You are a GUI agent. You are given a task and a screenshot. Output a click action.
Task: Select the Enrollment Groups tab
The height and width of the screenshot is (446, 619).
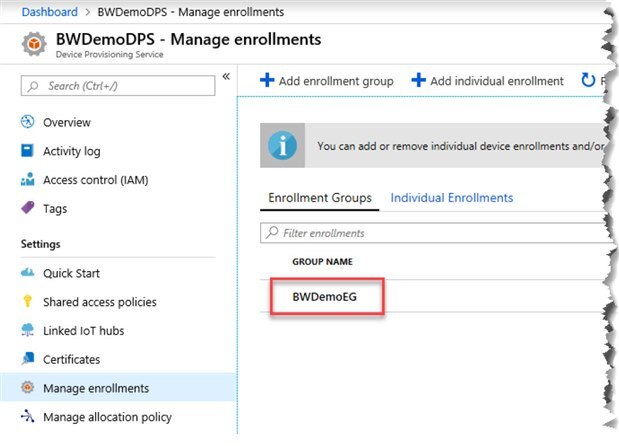click(x=320, y=198)
